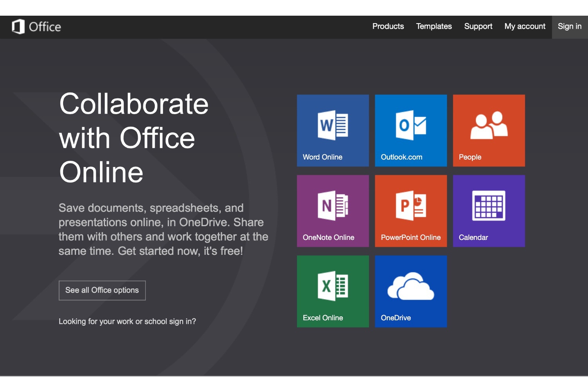Open the People contacts icon
This screenshot has height=392, width=588.
pos(488,125)
